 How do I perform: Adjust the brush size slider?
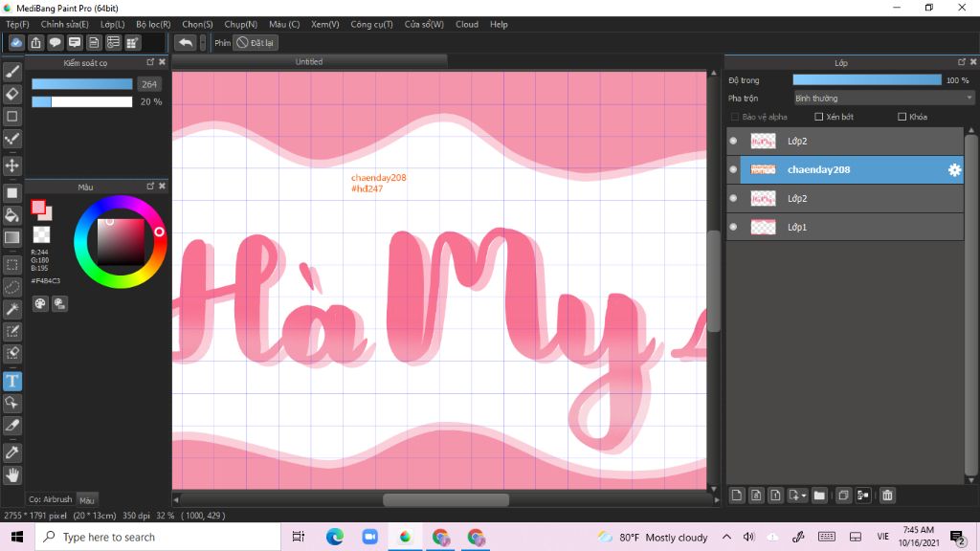82,84
